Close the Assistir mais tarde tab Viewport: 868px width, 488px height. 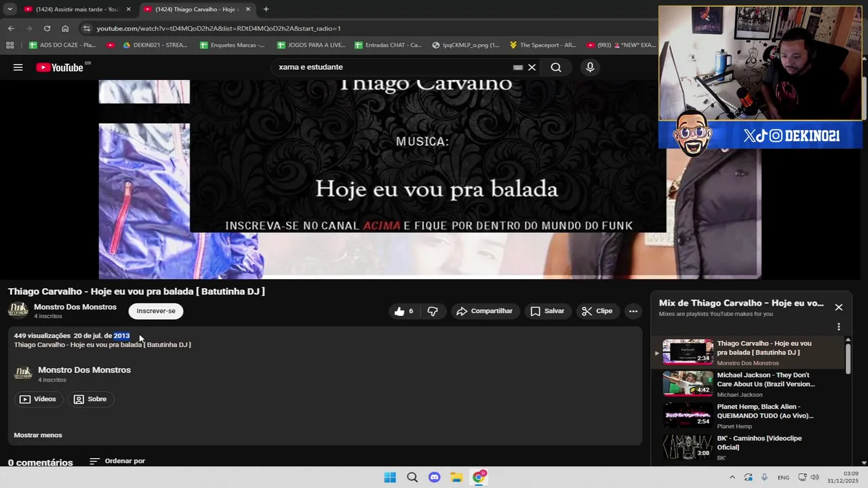pyautogui.click(x=128, y=9)
